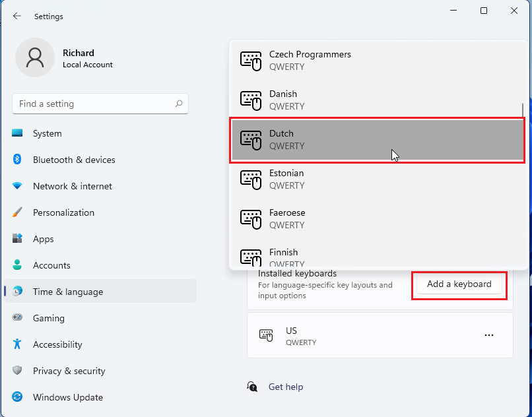The image size is (532, 417).
Task: Pick the Estonian QWERTY keyboard option
Action: (376, 179)
